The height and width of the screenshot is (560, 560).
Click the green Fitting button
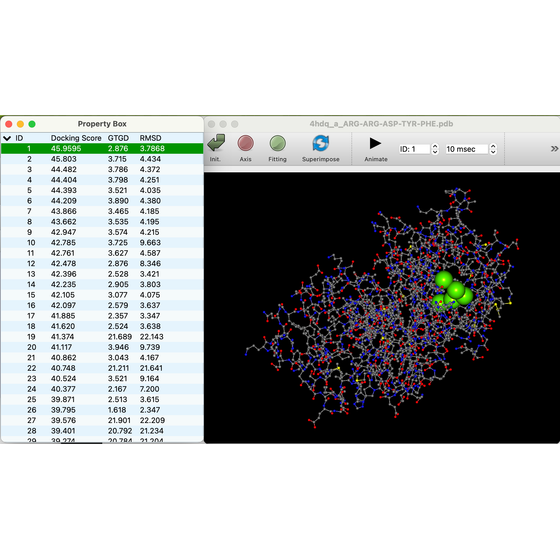point(278,143)
